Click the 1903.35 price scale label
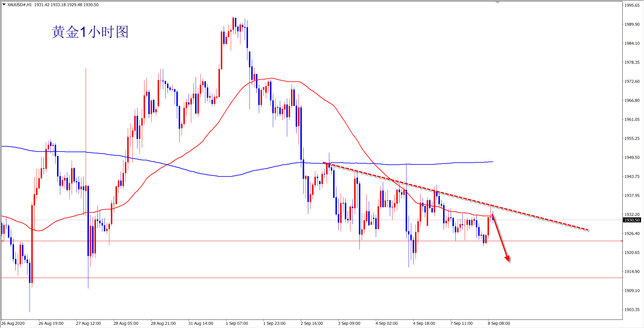The width and height of the screenshot is (644, 328). click(632, 310)
